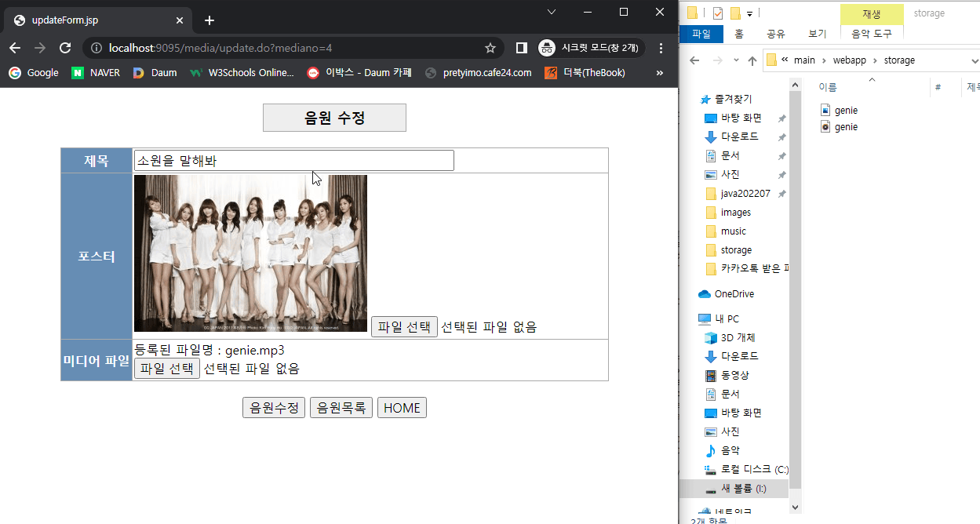The height and width of the screenshot is (524, 980).
Task: Open images folder in sidebar
Action: 727,212
